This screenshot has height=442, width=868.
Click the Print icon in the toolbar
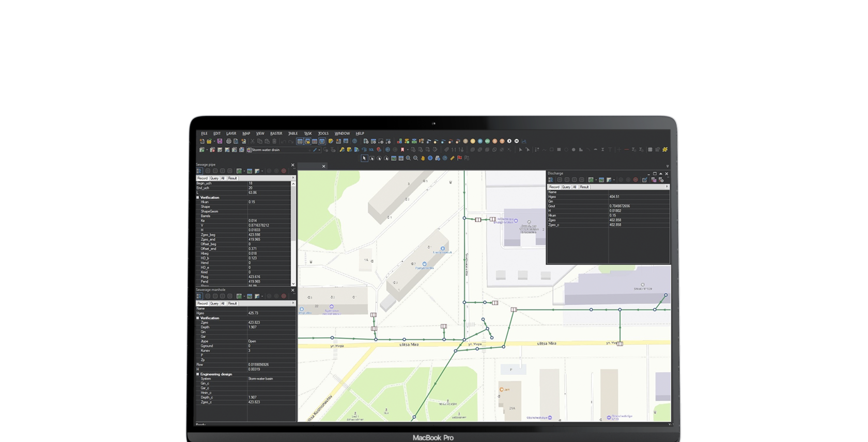point(228,141)
